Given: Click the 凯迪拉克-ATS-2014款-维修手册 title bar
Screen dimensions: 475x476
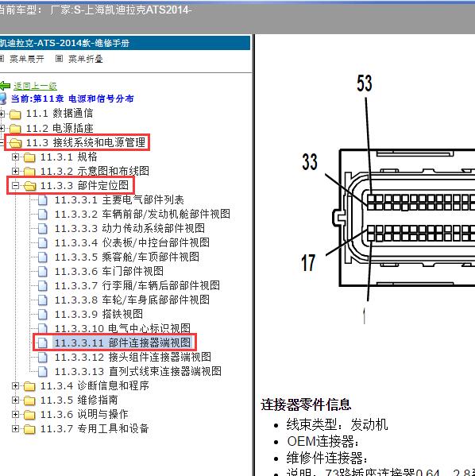Looking at the screenshot, I should (x=125, y=43).
